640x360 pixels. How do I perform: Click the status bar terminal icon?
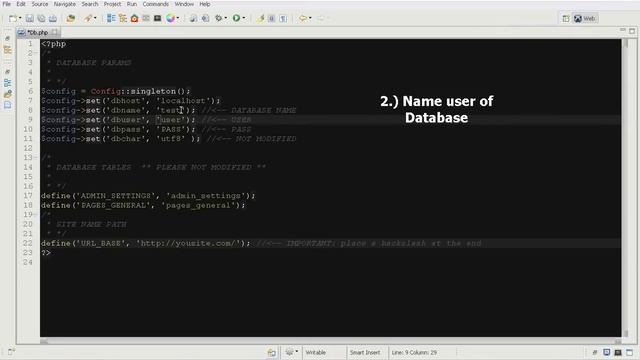618,352
